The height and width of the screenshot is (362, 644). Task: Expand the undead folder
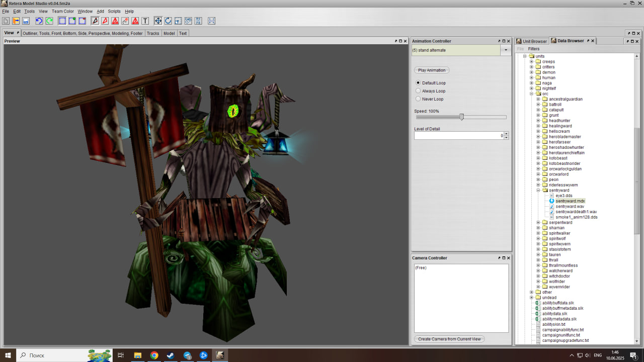(532, 297)
